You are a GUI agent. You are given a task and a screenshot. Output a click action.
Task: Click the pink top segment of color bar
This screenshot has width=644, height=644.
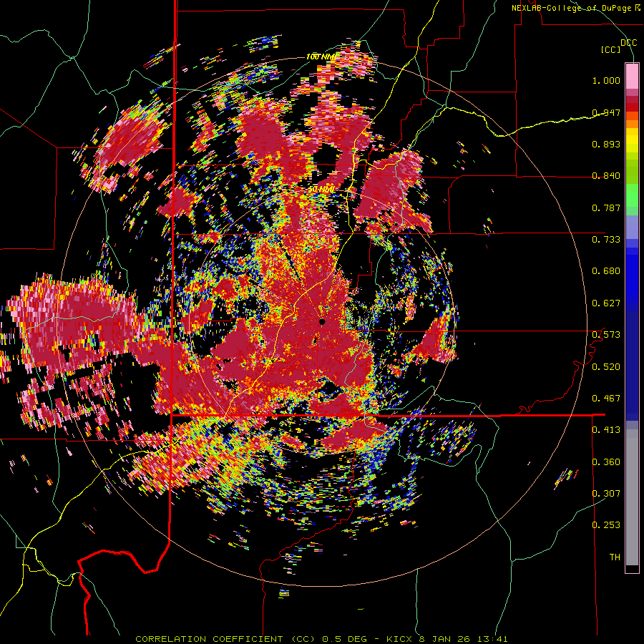click(632, 76)
